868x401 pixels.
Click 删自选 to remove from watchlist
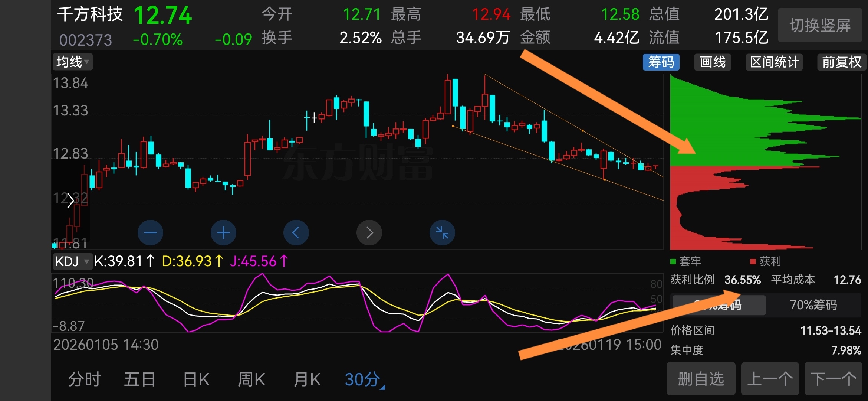pyautogui.click(x=701, y=379)
